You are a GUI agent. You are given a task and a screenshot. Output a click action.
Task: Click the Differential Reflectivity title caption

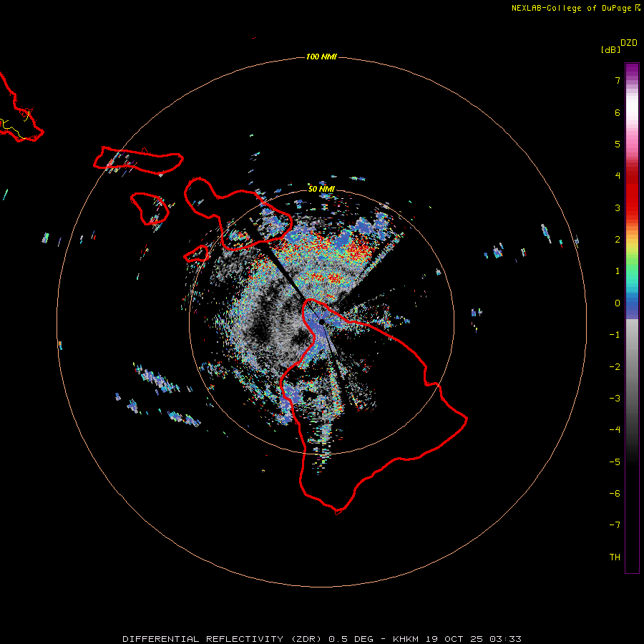[x=322, y=639]
